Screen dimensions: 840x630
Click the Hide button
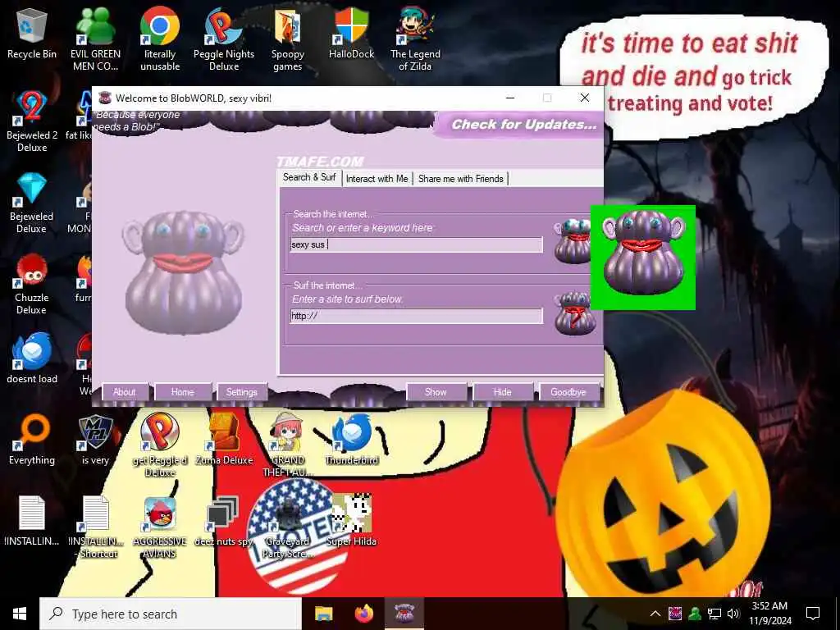pyautogui.click(x=503, y=392)
